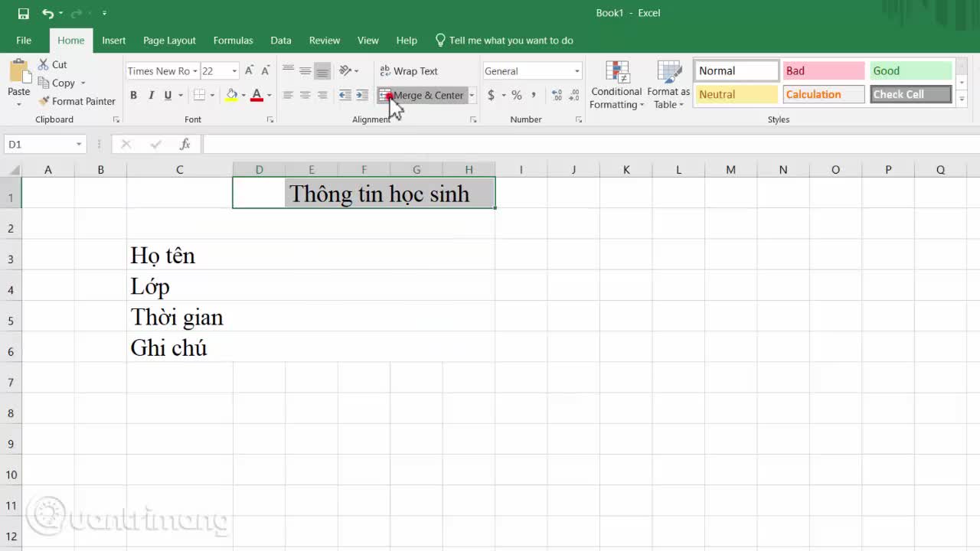Click into the formula bar
The image size is (980, 551).
point(590,144)
